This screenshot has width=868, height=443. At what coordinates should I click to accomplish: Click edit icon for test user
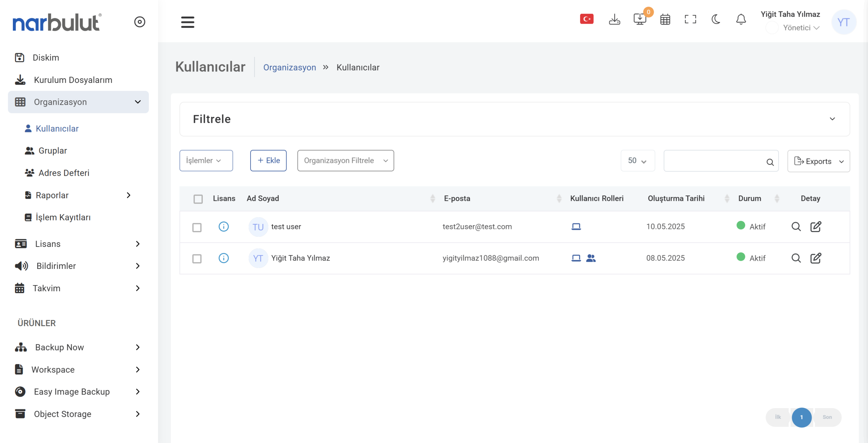[x=816, y=227]
